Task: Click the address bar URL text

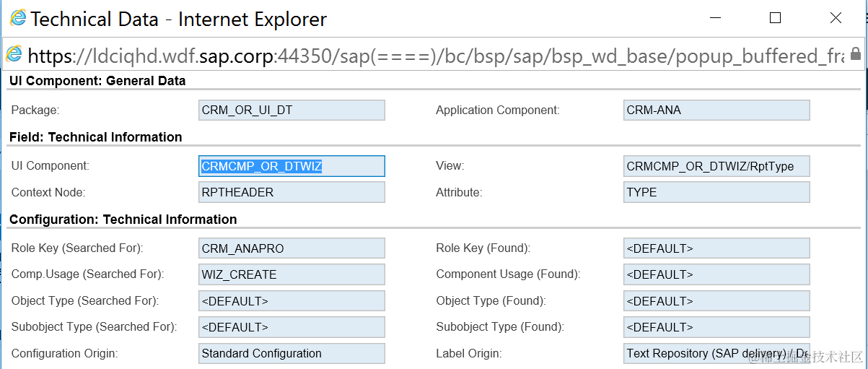Action: pyautogui.click(x=435, y=56)
